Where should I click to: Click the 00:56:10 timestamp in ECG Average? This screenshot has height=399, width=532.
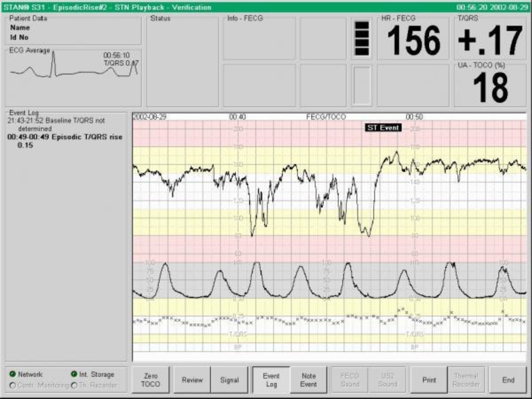(117, 55)
